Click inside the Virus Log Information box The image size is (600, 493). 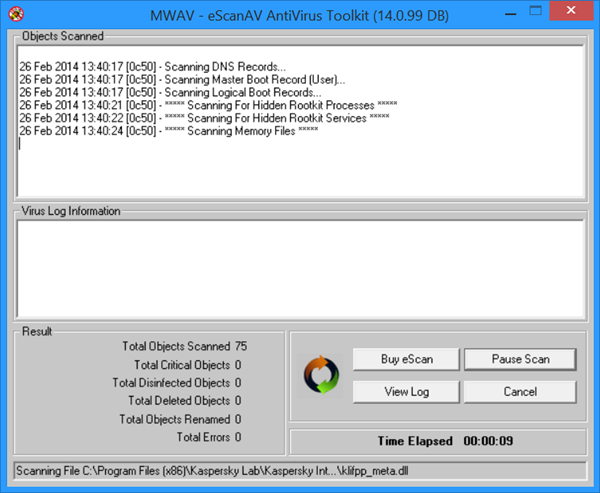pyautogui.click(x=300, y=269)
